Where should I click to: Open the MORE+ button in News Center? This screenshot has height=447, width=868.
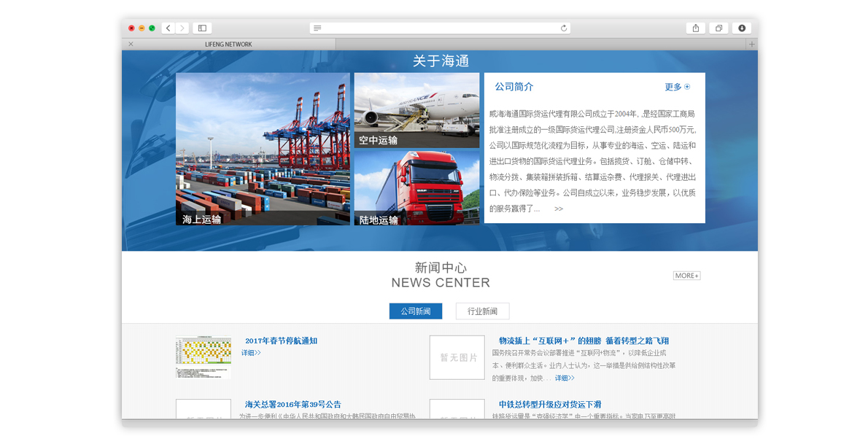pyautogui.click(x=686, y=276)
